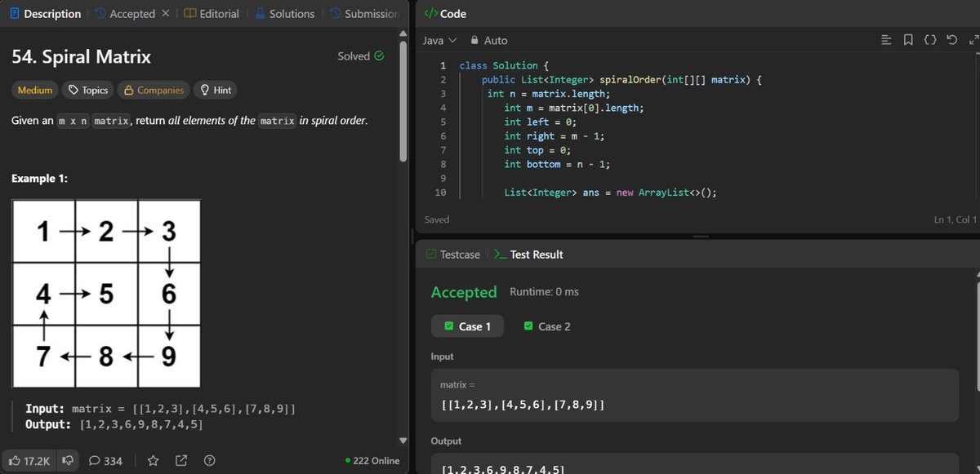Give a thumbs down to this problem
Image resolution: width=980 pixels, height=474 pixels.
pyautogui.click(x=67, y=460)
